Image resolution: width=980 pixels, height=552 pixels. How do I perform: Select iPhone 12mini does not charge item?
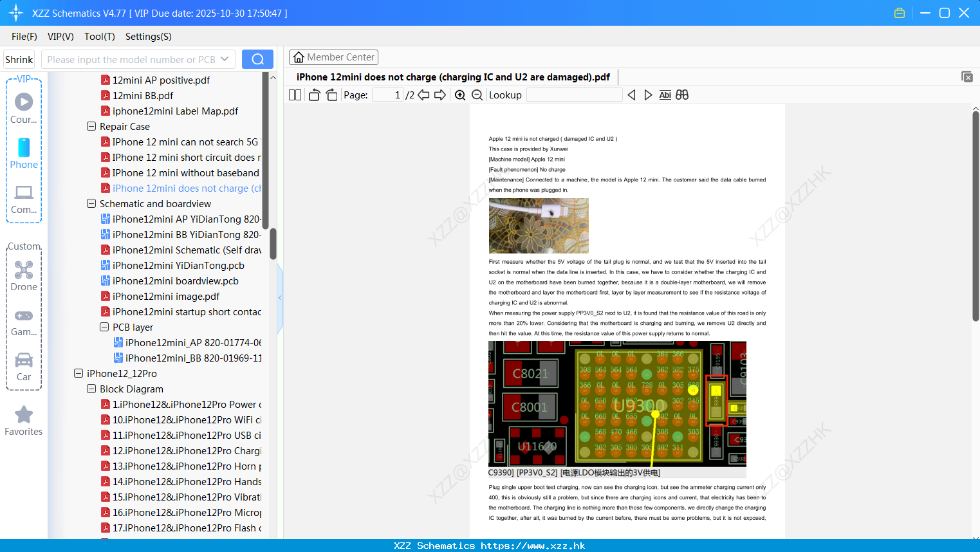click(x=181, y=189)
